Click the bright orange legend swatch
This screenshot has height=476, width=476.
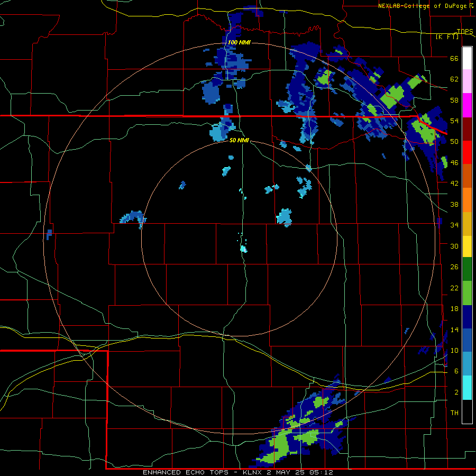(x=467, y=199)
